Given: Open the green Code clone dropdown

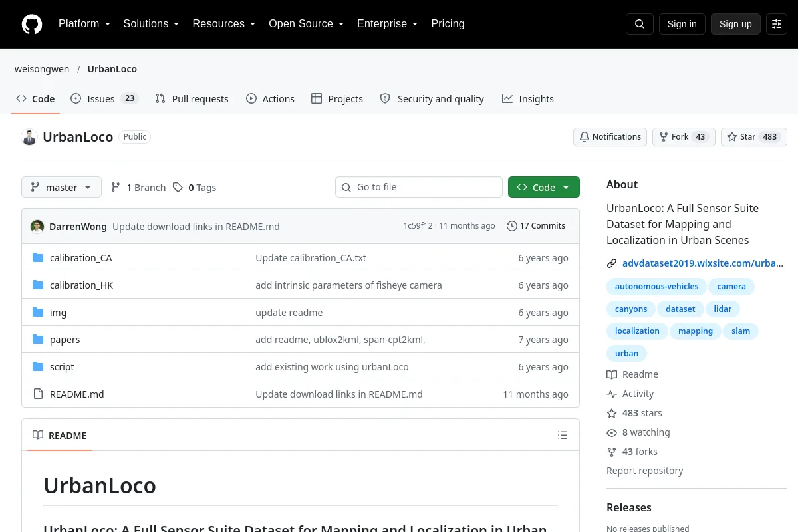Looking at the screenshot, I should tap(544, 188).
